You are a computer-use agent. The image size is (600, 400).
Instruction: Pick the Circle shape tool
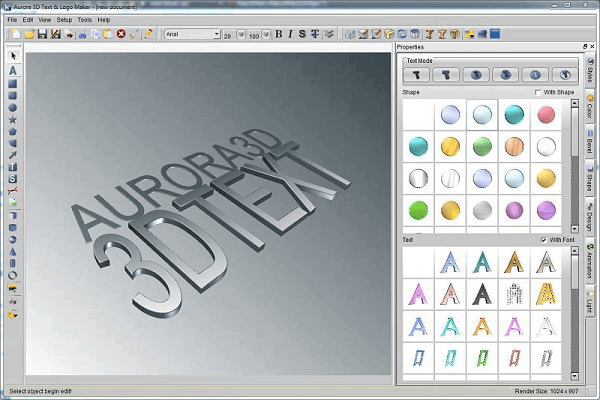pyautogui.click(x=13, y=108)
